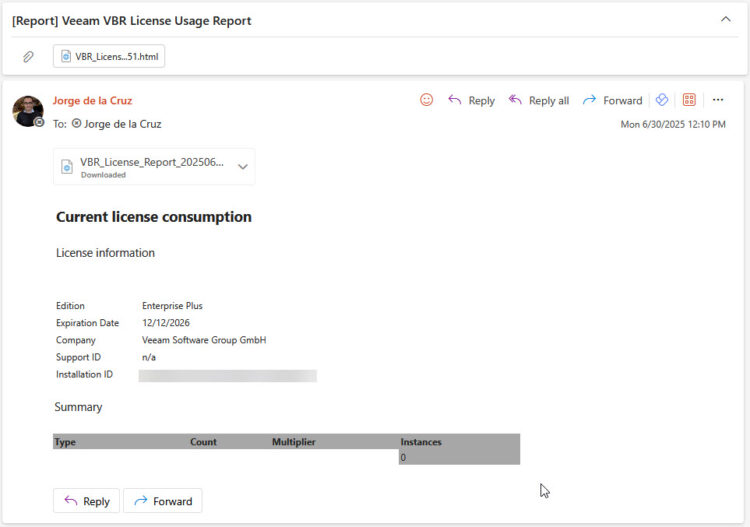750x527 pixels.
Task: Click the email subject title text
Action: tap(132, 20)
